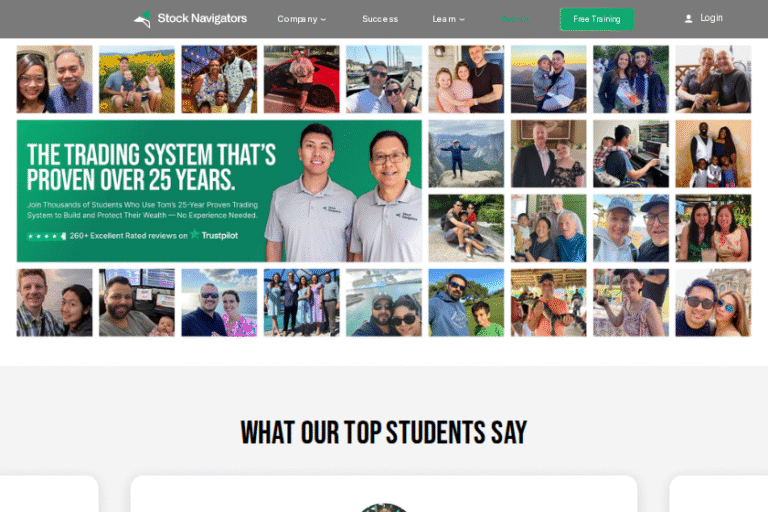Open the cruise ship selfie photo
The width and height of the screenshot is (768, 512).
pos(384,302)
